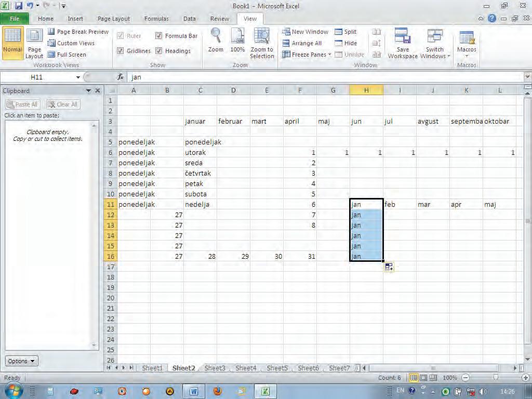This screenshot has width=532, height=399.
Task: Click Zoom to Selection
Action: (x=262, y=44)
